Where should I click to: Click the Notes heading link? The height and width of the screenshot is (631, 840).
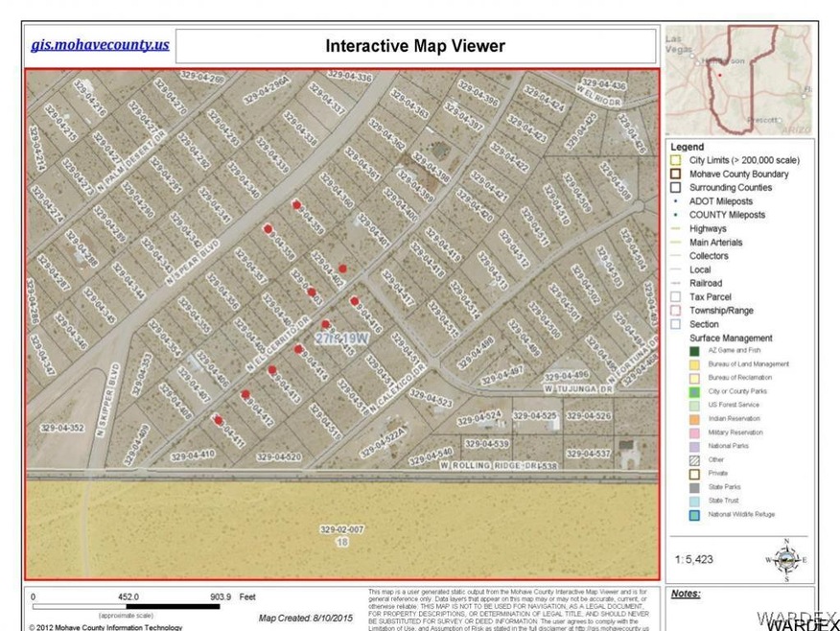[x=685, y=594]
